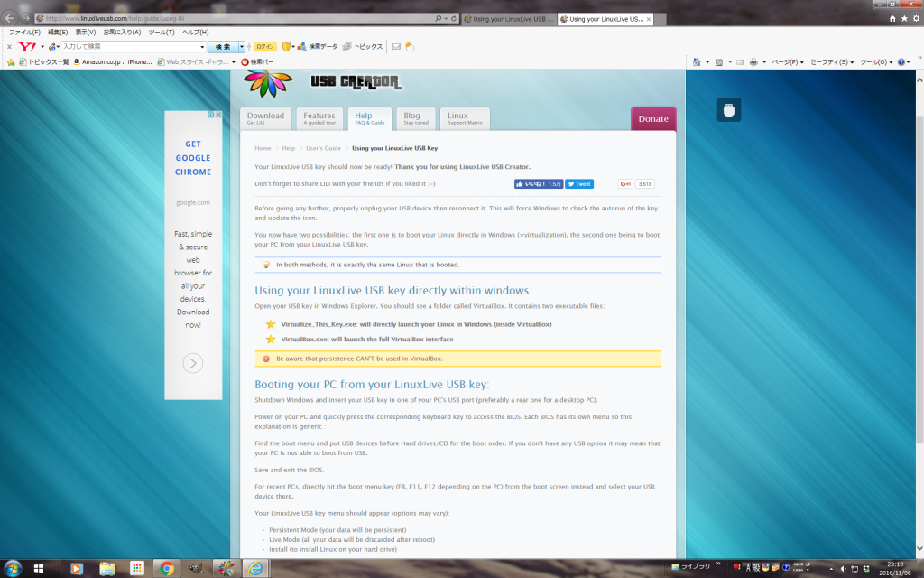
Task: Click the mail envelope icon in Yahoo toolbar
Action: pyautogui.click(x=395, y=46)
